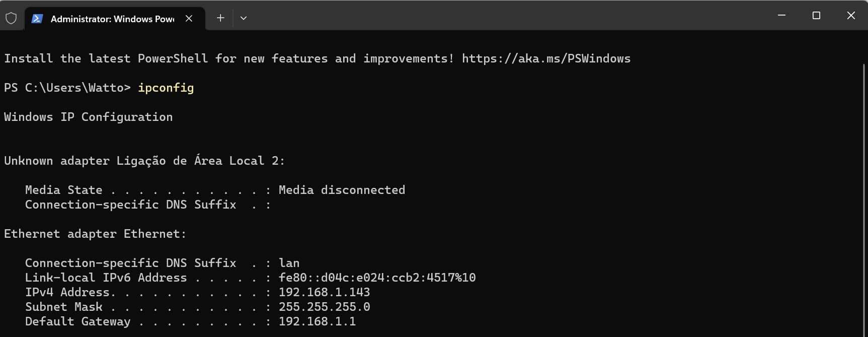The height and width of the screenshot is (337, 868).
Task: Click the Subnet Mask value 255.255.255.0
Action: [x=324, y=307]
